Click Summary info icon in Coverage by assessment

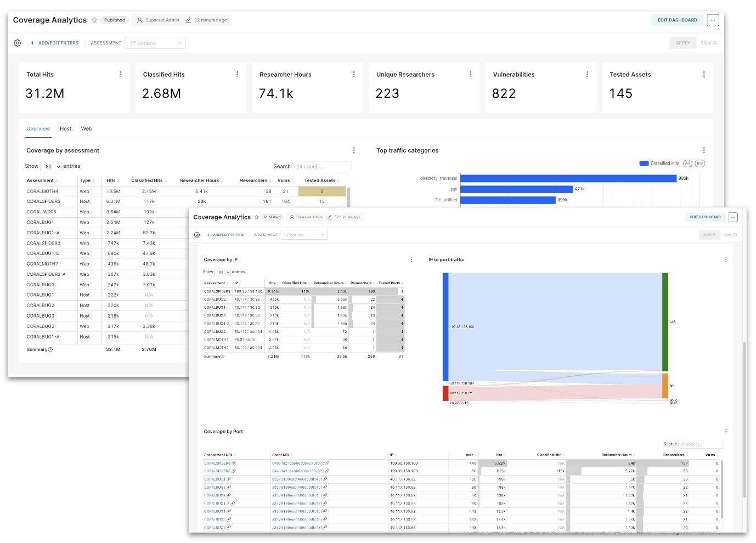point(50,349)
